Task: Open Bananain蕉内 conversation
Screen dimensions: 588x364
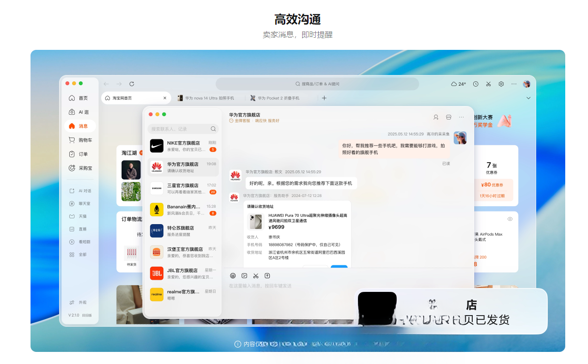Action: click(x=183, y=209)
